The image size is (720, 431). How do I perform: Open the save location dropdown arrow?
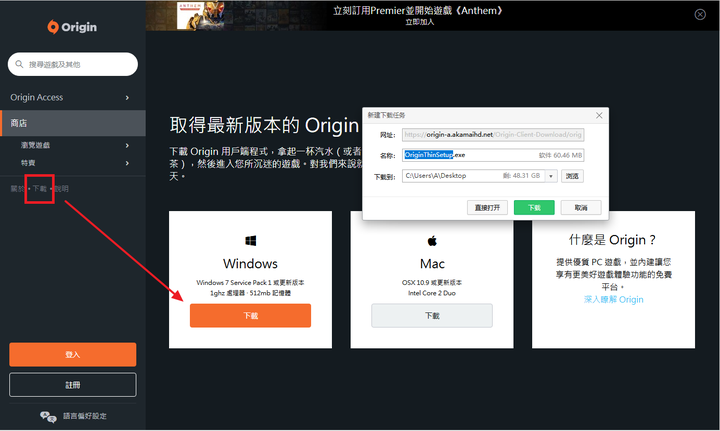point(551,176)
